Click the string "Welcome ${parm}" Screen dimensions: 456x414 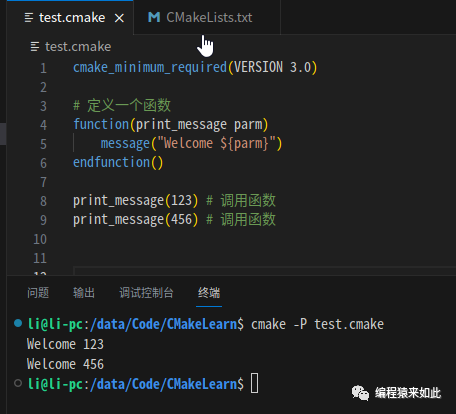point(216,143)
